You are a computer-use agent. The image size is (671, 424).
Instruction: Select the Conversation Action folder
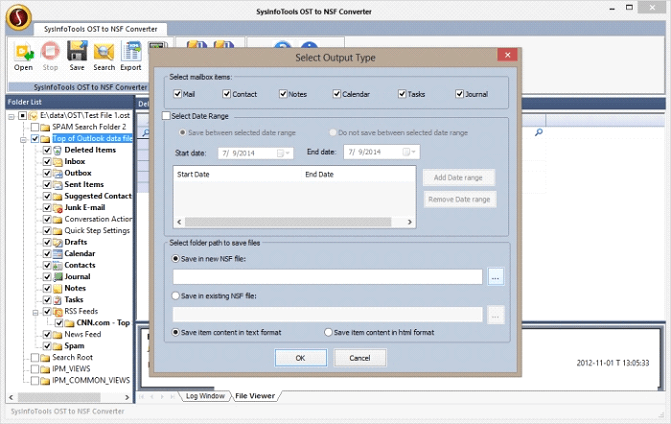tap(98, 219)
